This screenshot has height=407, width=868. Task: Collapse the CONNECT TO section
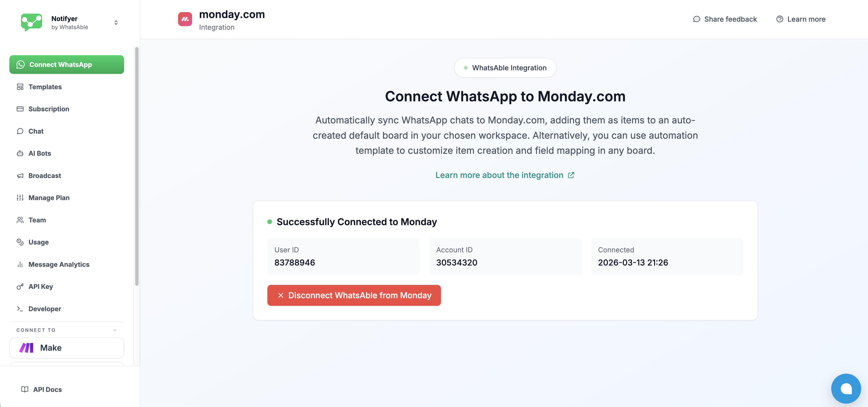(115, 330)
